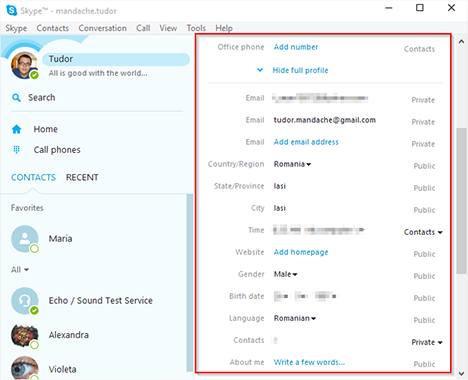Open the Contacts menu
Viewport: 468px width, 380px height.
coord(53,28)
